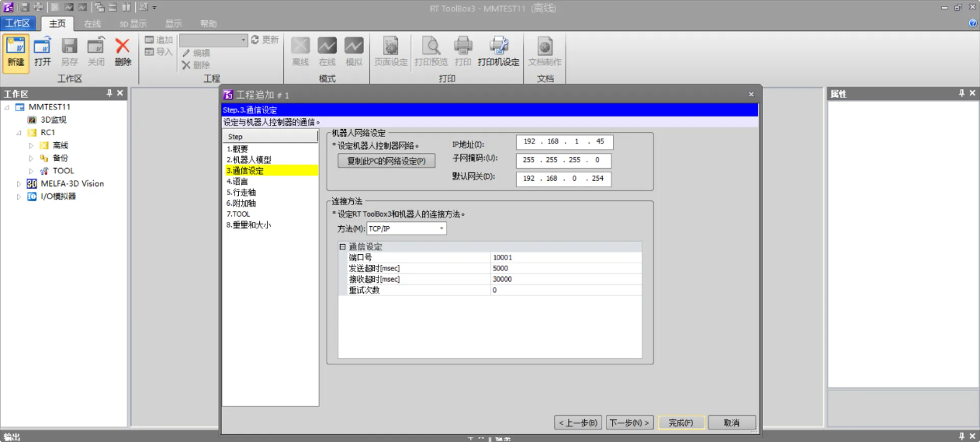Click the 文档制作 document creation icon
Image resolution: width=980 pixels, height=442 pixels.
click(545, 51)
